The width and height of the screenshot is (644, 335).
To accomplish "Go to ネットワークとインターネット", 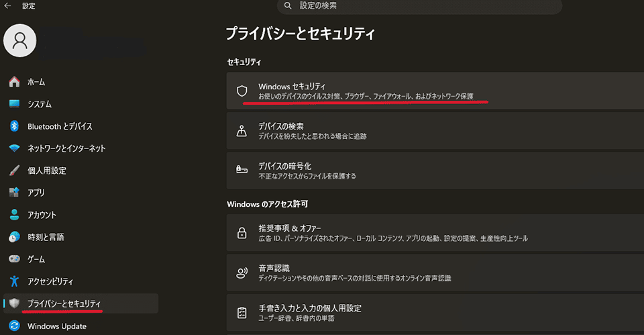I will [x=81, y=148].
